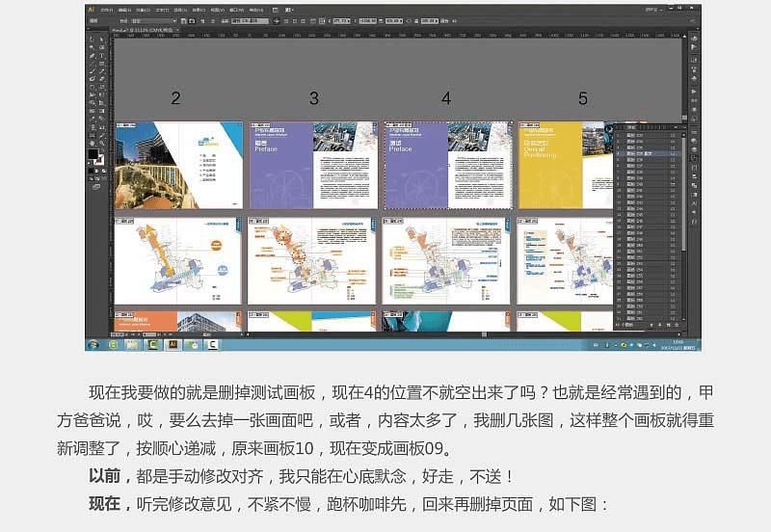Select the Pen tool in the toolbox

[92, 56]
